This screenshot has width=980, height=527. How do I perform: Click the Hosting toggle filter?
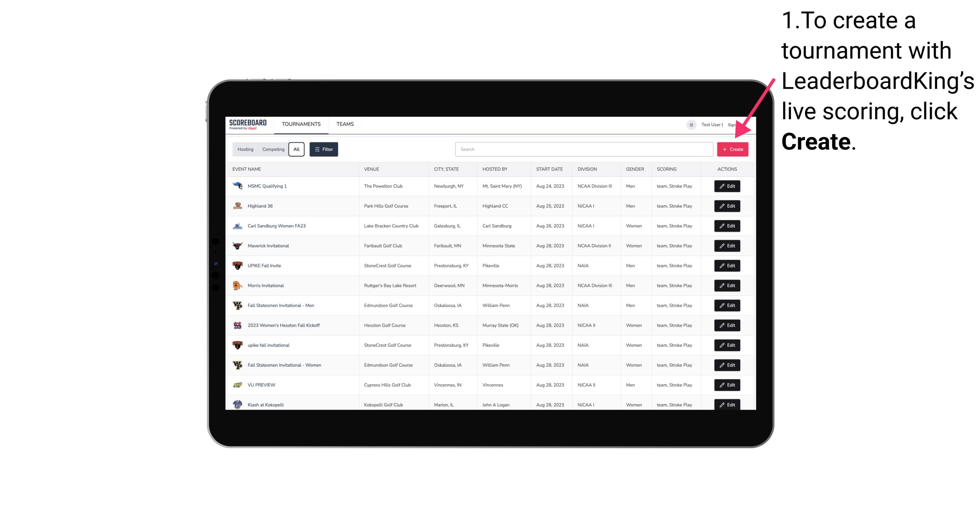point(246,149)
